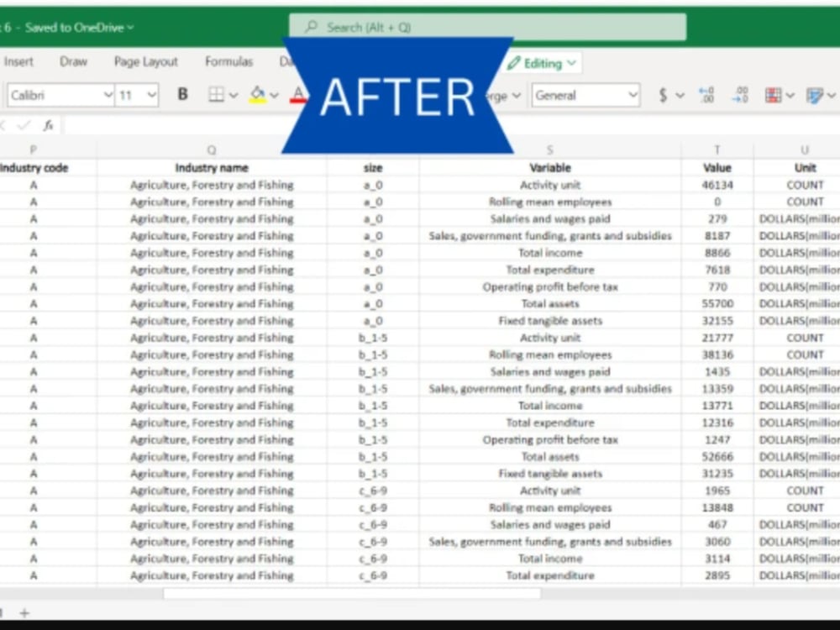This screenshot has width=840, height=630.
Task: Expand the borders dropdown arrow
Action: tap(233, 95)
